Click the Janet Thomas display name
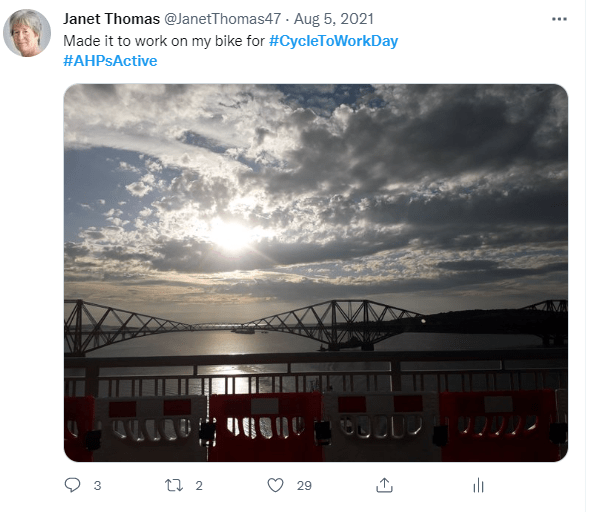The width and height of the screenshot is (591, 512). pos(111,19)
